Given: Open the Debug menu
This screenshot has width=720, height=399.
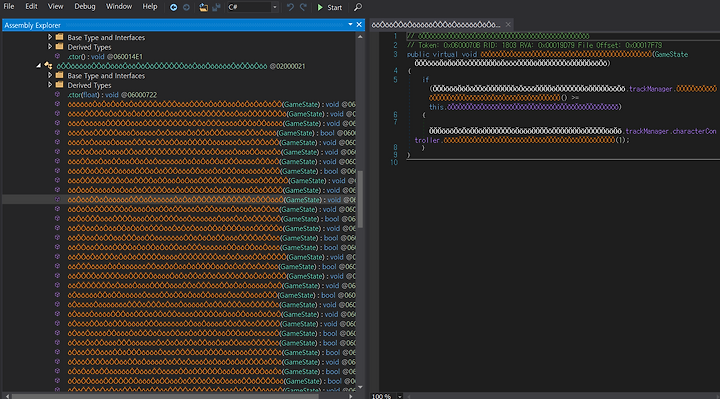Looking at the screenshot, I should tap(85, 6).
